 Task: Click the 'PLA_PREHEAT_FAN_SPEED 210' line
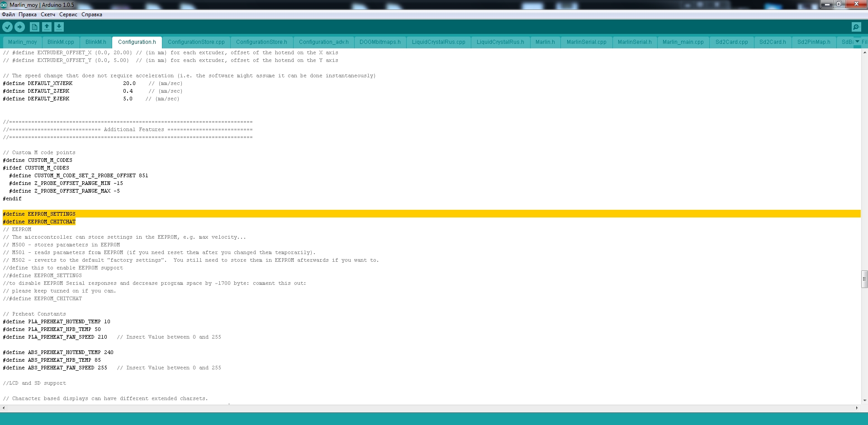click(112, 337)
